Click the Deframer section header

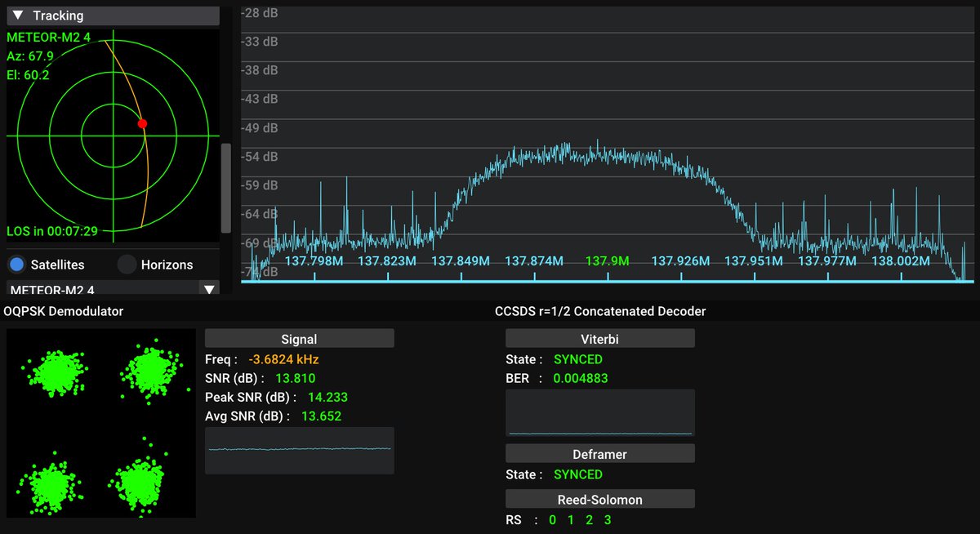pos(600,454)
